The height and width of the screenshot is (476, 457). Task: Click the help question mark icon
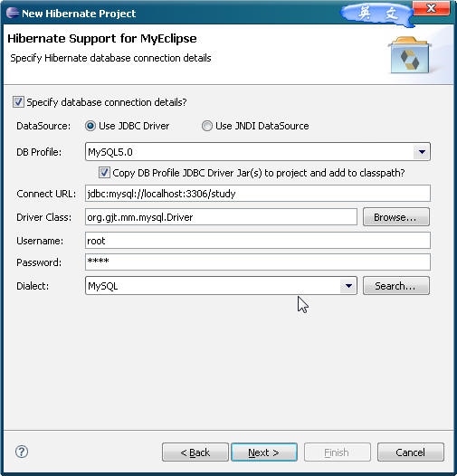(22, 452)
